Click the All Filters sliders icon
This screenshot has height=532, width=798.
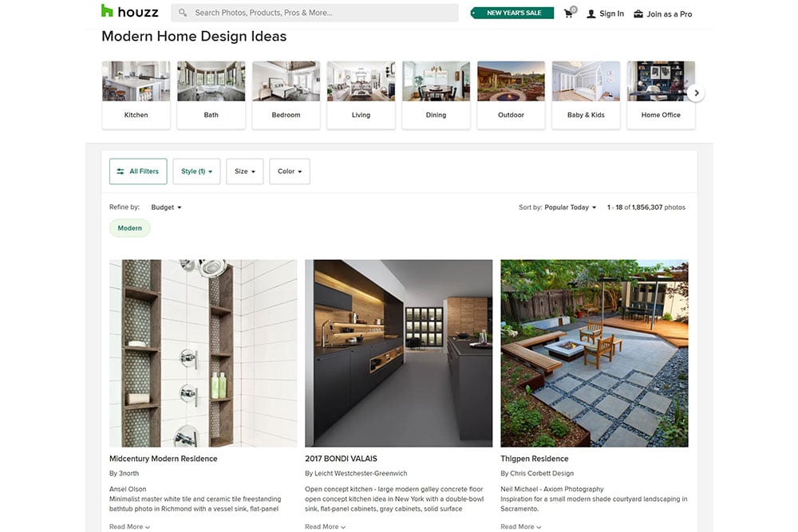pos(120,171)
